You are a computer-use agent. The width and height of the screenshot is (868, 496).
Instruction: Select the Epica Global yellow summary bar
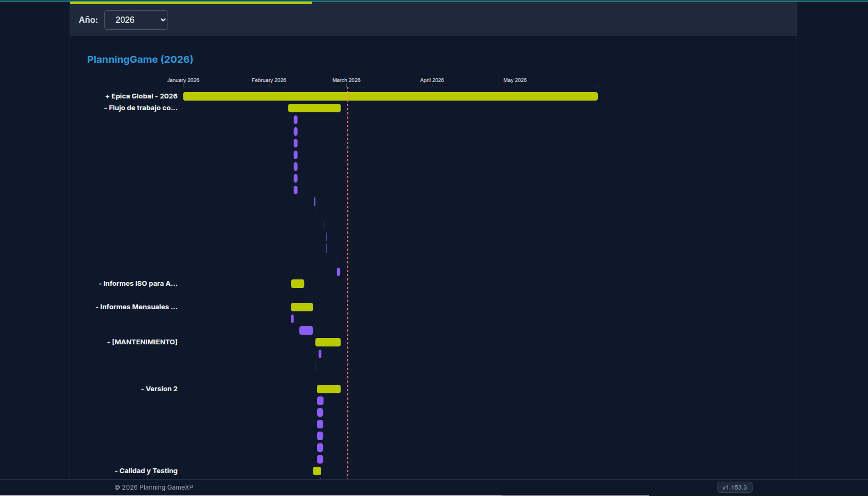tap(390, 96)
